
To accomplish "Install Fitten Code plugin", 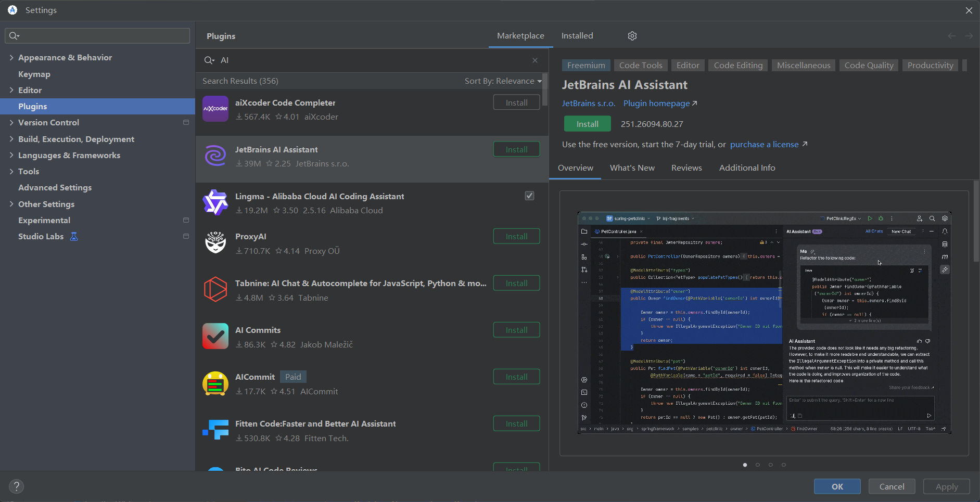I will coord(516,423).
